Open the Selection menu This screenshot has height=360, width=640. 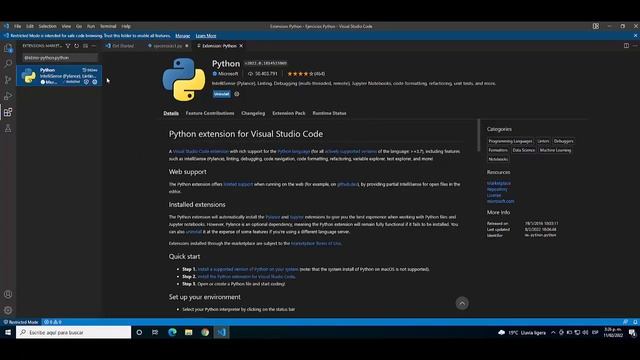[47, 26]
